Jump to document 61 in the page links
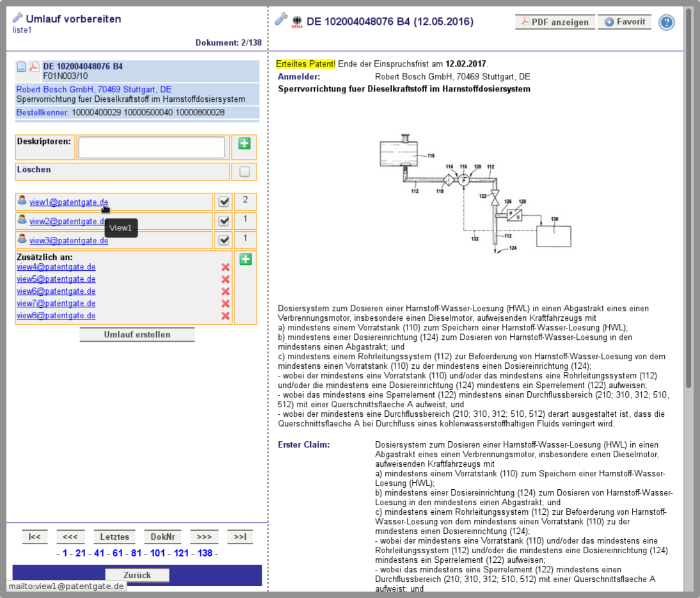The height and width of the screenshot is (598, 700). [x=117, y=553]
